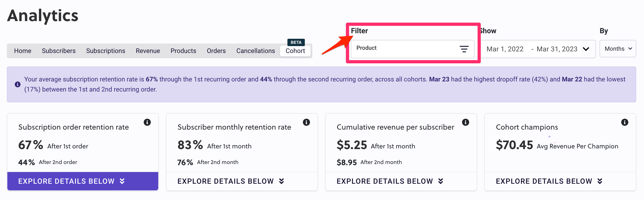Open info icon on Cumulative revenue card
Screen dimensions: 644x200
click(x=465, y=122)
